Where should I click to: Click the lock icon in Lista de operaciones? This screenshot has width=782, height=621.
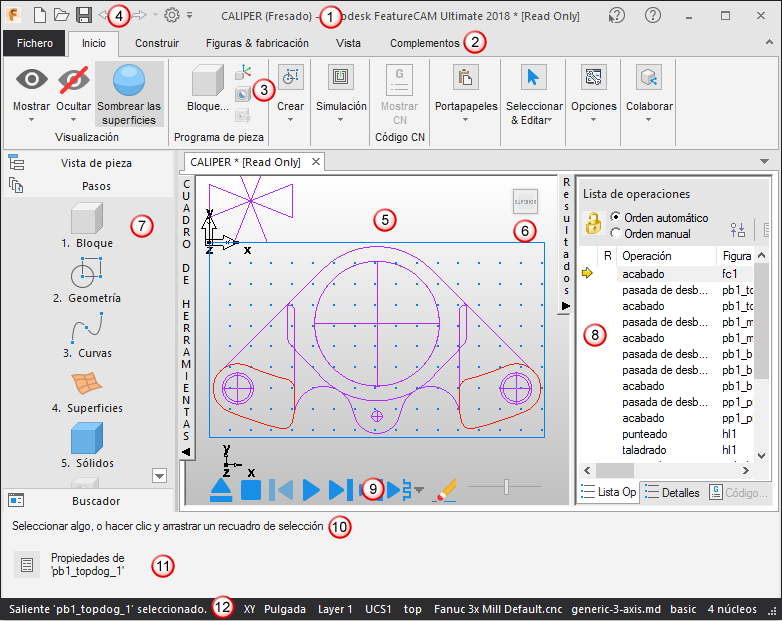click(593, 223)
